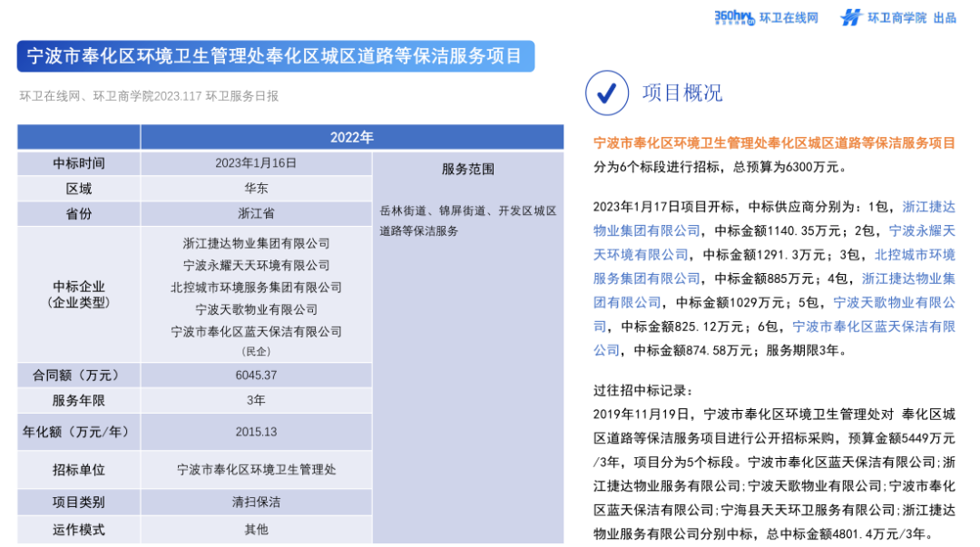Screen dimensions: 980x547
Task: Click the blue project title banner
Action: (276, 56)
